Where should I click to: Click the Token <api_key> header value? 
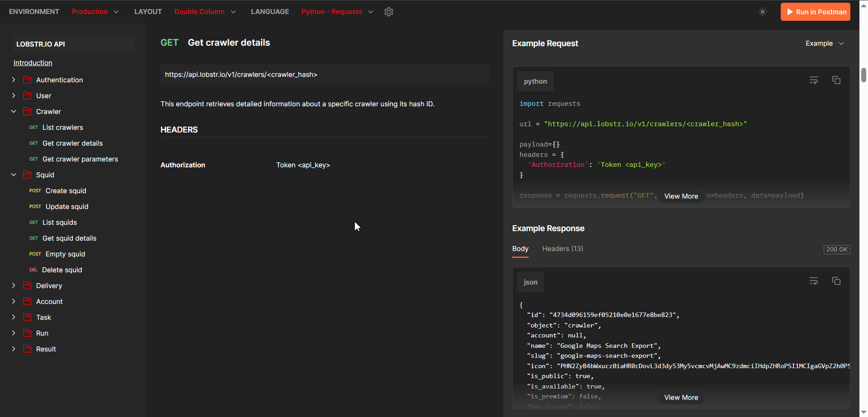303,165
